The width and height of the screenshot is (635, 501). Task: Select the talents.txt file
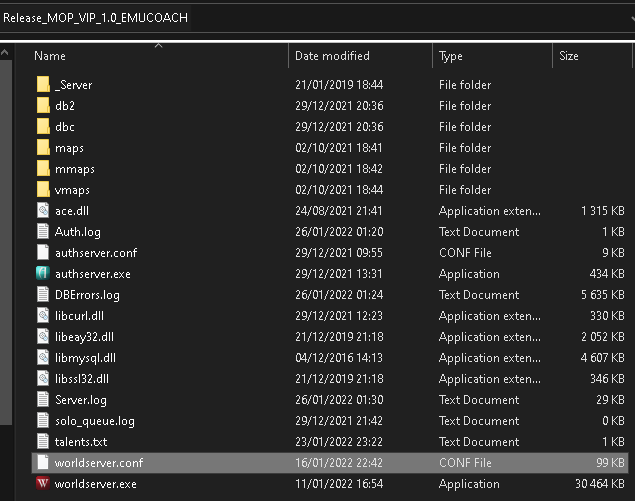80,442
